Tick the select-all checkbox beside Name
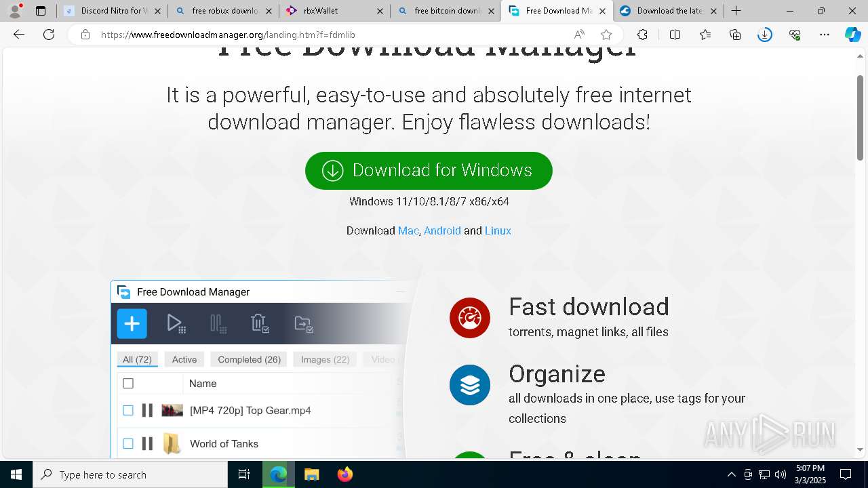This screenshot has height=488, width=868. tap(128, 384)
